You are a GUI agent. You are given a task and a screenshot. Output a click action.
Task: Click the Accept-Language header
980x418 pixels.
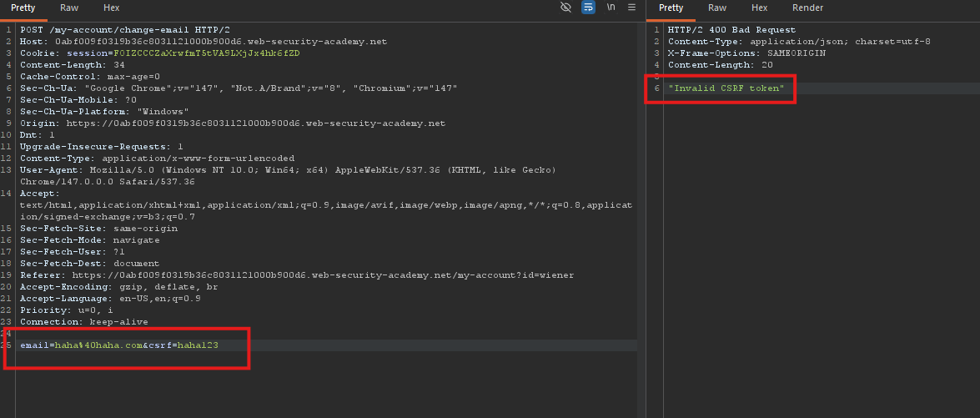click(110, 299)
